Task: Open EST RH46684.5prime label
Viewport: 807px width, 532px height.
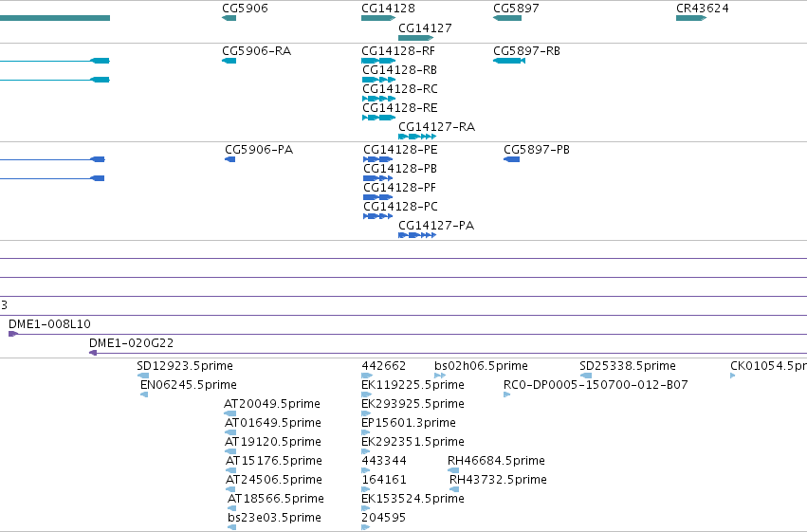Action: click(496, 461)
